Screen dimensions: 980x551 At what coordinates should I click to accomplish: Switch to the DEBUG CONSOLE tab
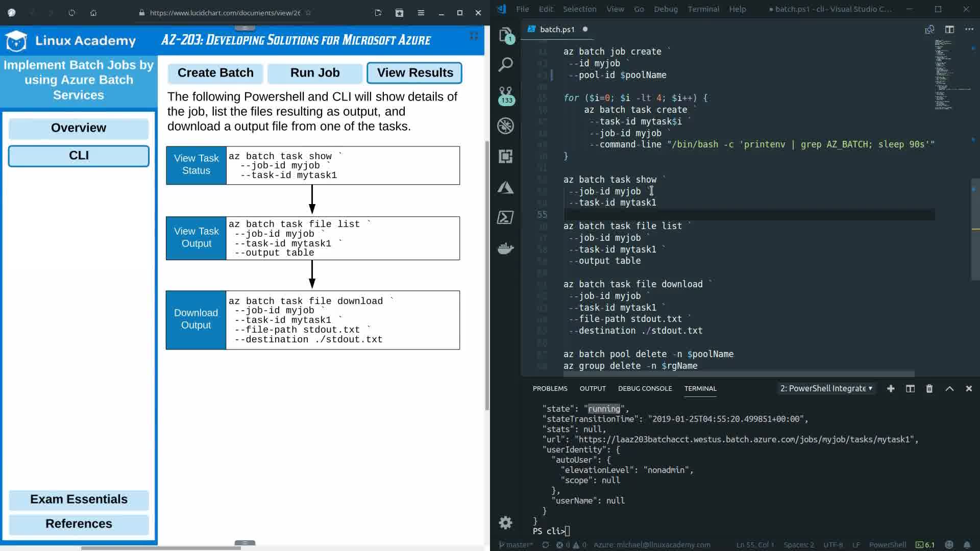645,389
